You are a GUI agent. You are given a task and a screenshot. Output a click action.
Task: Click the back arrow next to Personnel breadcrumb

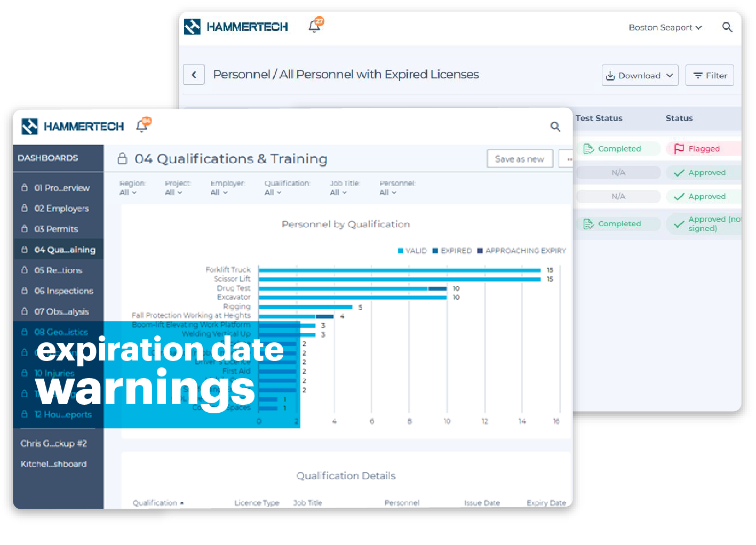pyautogui.click(x=194, y=74)
